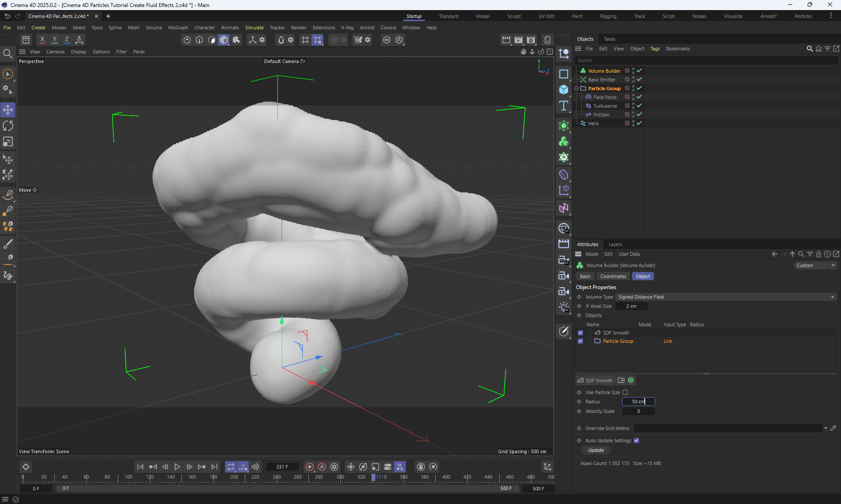
Task: Open the Volume Type dropdown
Action: pyautogui.click(x=725, y=297)
